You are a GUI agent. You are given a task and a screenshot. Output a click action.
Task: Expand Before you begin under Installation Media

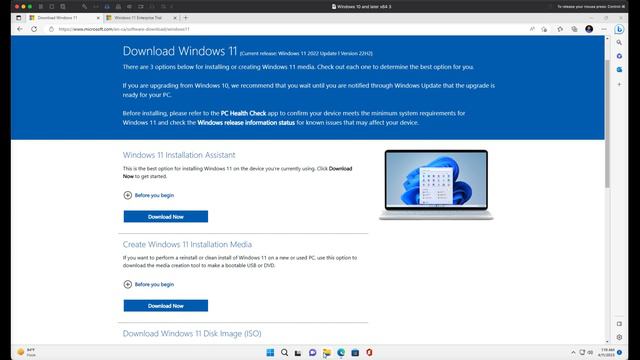149,284
